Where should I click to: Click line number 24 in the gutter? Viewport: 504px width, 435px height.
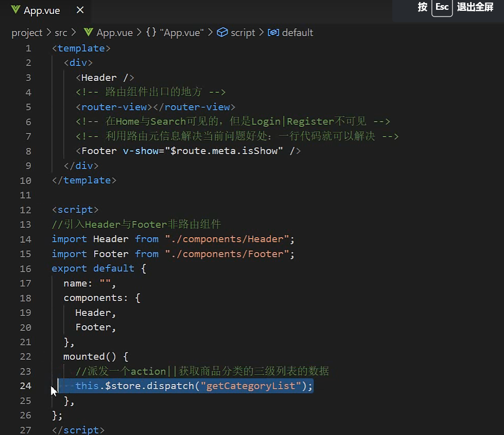pyautogui.click(x=25, y=386)
